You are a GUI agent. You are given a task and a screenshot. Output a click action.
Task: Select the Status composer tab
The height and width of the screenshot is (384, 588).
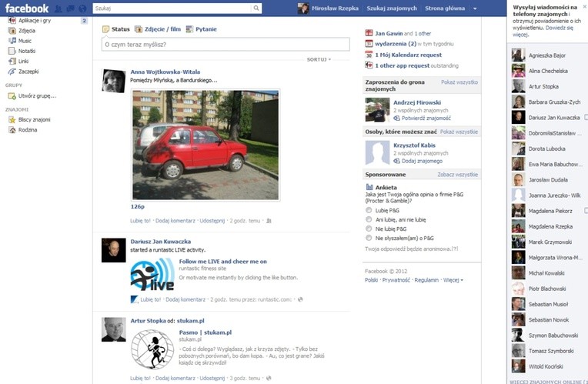[116, 29]
